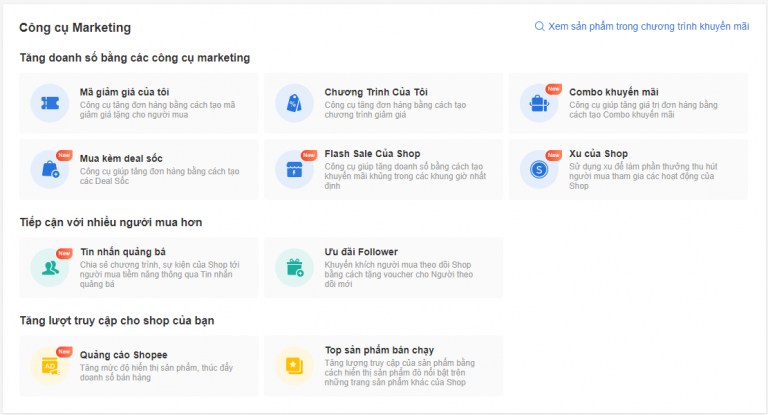Click description 'Sử dụng xu để làm phần thưởng'
Image resolution: width=768 pixels, height=415 pixels.
[643, 176]
